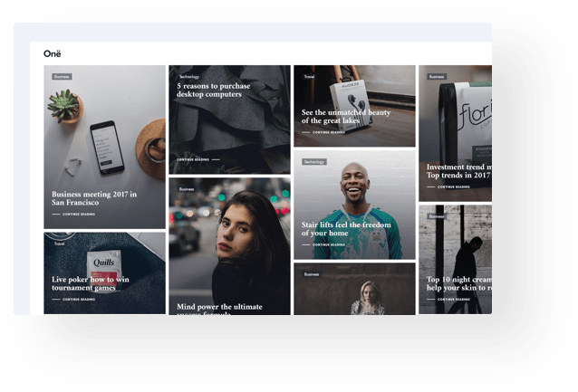The width and height of the screenshot is (578, 392).
Task: Click the blonde woman portrait photo
Action: pyautogui.click(x=354, y=289)
